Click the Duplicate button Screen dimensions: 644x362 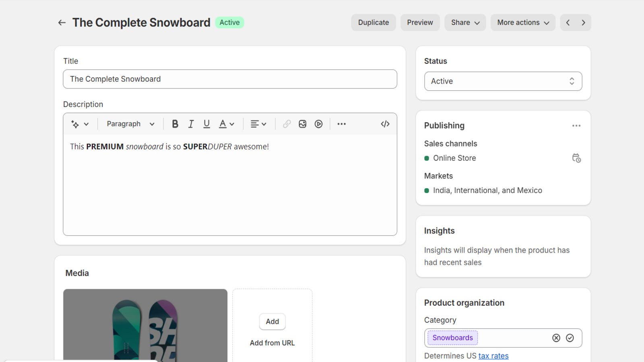click(374, 23)
